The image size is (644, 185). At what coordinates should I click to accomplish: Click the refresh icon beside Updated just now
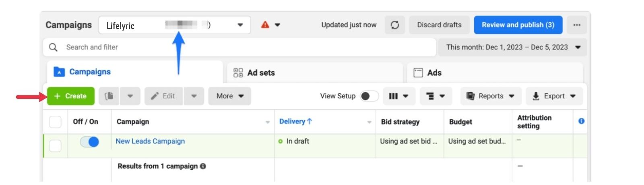(x=395, y=25)
